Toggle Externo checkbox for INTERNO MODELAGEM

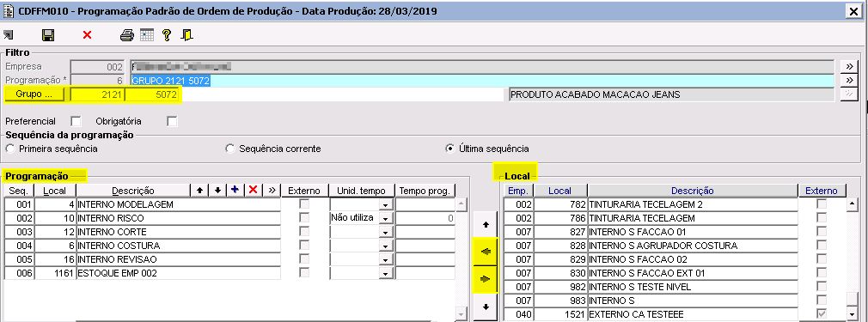(x=304, y=204)
